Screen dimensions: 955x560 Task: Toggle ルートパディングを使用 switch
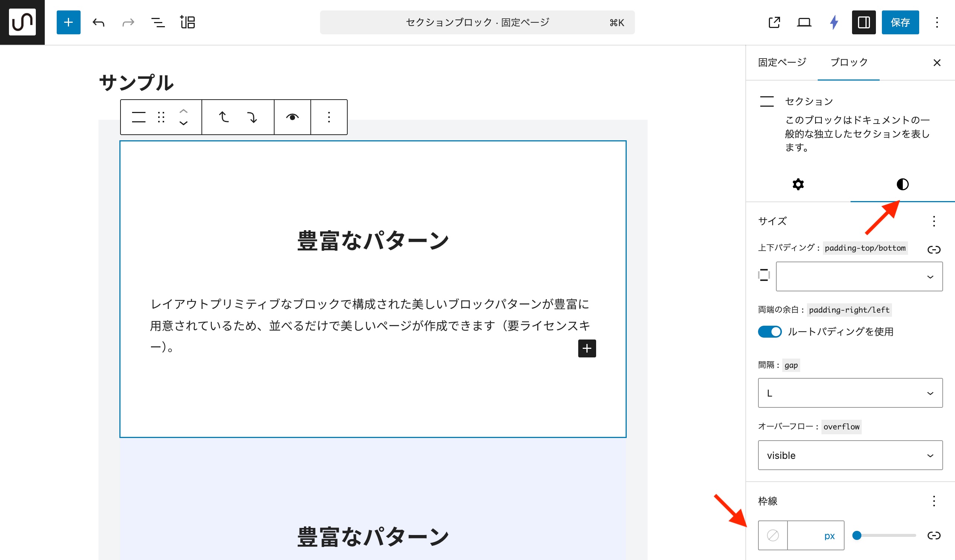tap(769, 332)
